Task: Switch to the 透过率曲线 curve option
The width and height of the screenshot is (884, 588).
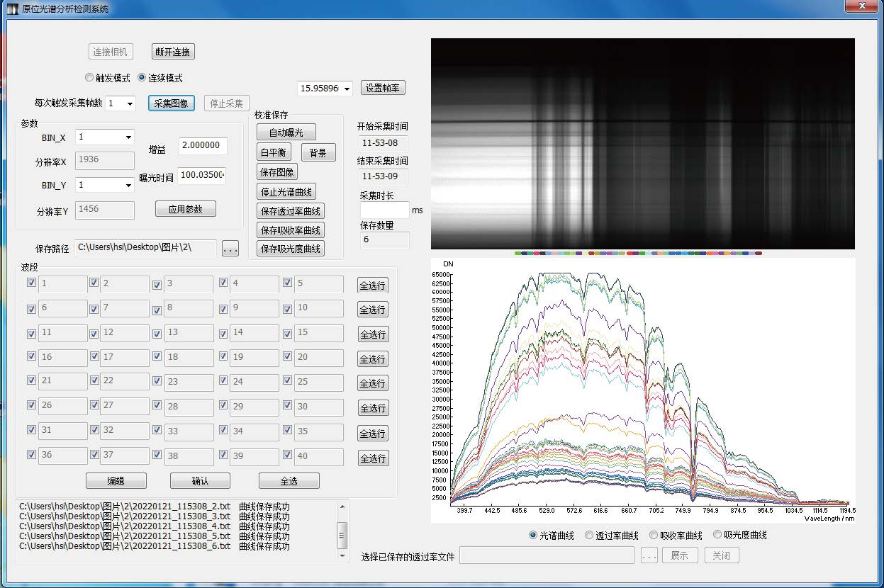Action: pos(589,536)
